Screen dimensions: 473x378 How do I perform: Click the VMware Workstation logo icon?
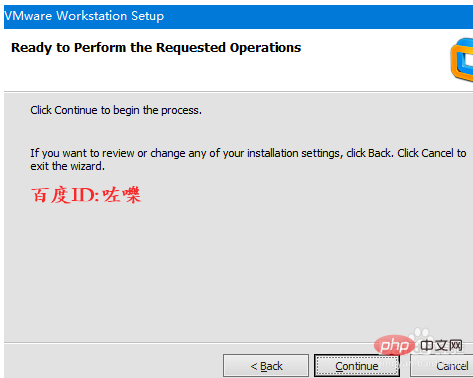[x=462, y=59]
